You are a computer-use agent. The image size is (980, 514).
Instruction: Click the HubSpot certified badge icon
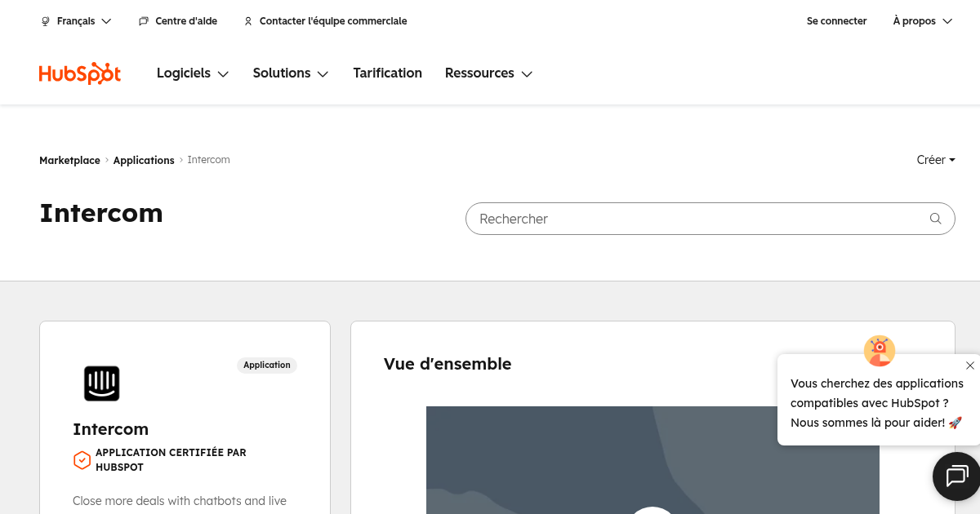pyautogui.click(x=82, y=460)
